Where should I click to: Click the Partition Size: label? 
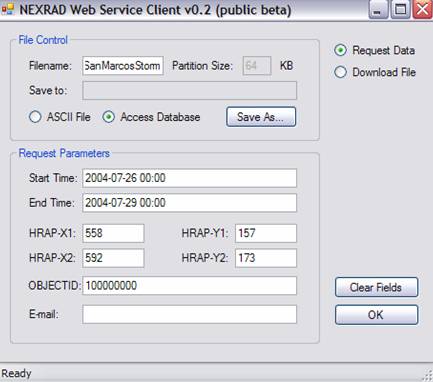point(202,66)
